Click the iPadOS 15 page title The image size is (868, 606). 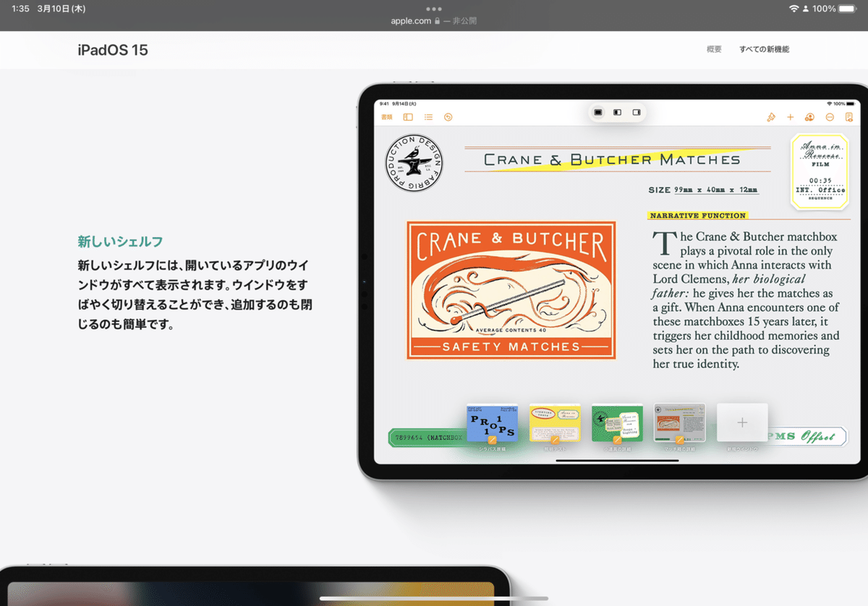click(113, 50)
